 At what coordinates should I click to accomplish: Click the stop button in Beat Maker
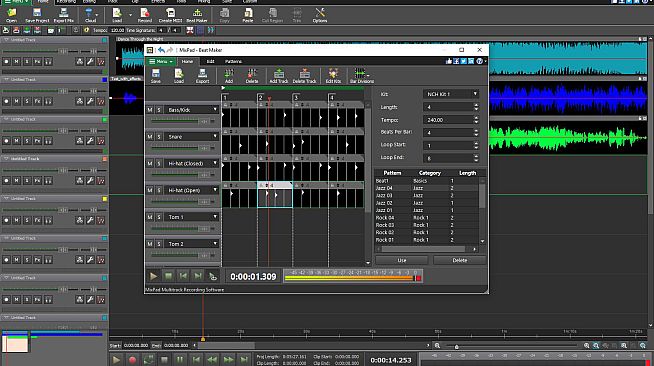[x=169, y=276]
